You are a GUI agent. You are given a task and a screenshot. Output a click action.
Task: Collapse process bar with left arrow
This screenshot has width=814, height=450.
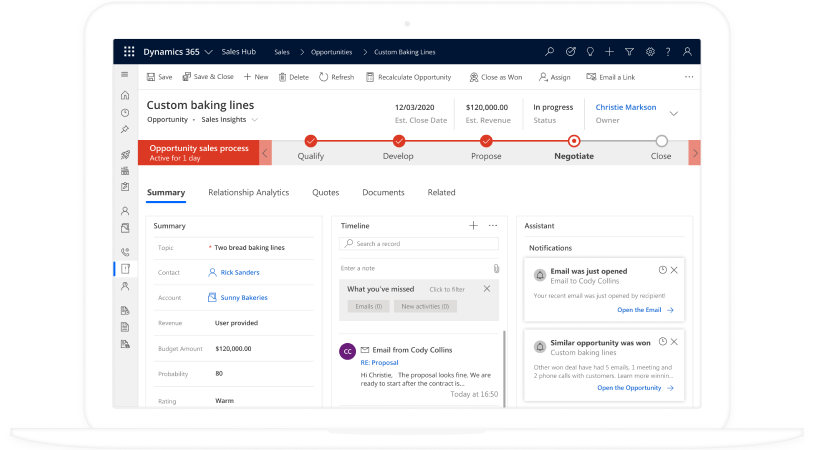coord(265,153)
